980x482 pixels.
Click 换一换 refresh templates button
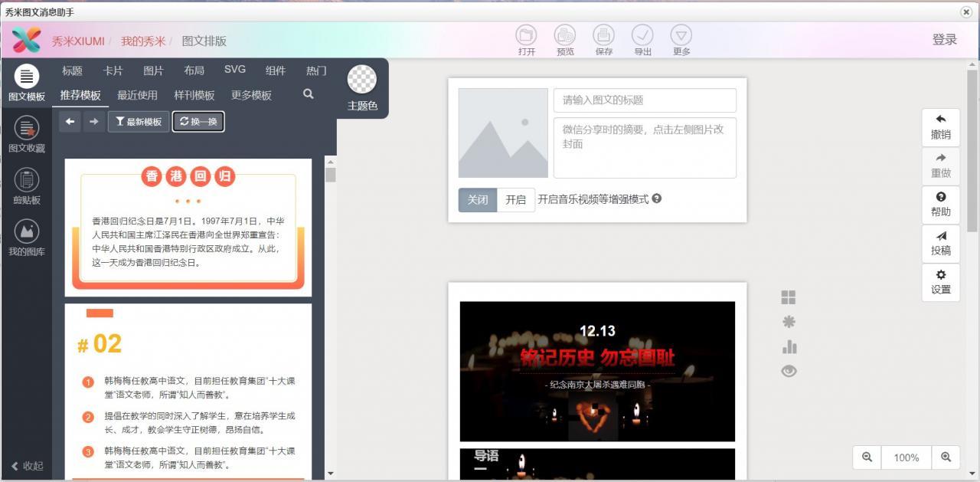click(198, 121)
